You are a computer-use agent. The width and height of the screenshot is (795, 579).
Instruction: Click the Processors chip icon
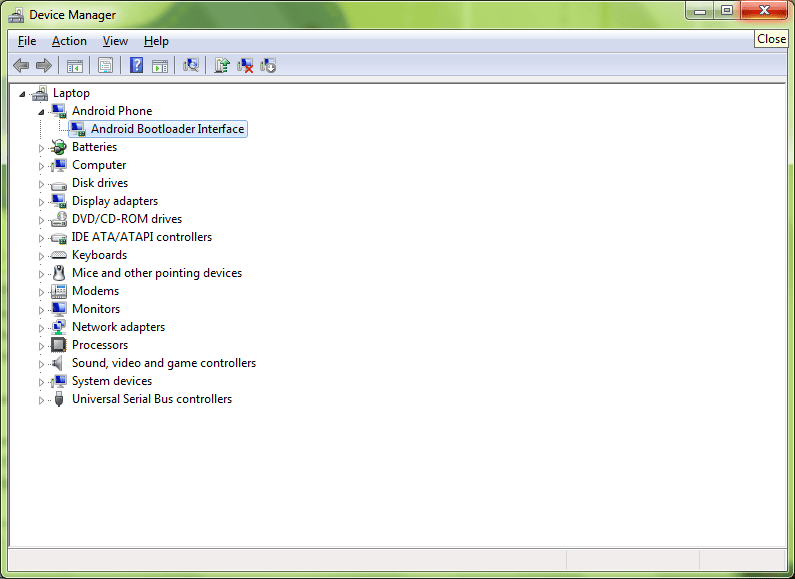59,345
